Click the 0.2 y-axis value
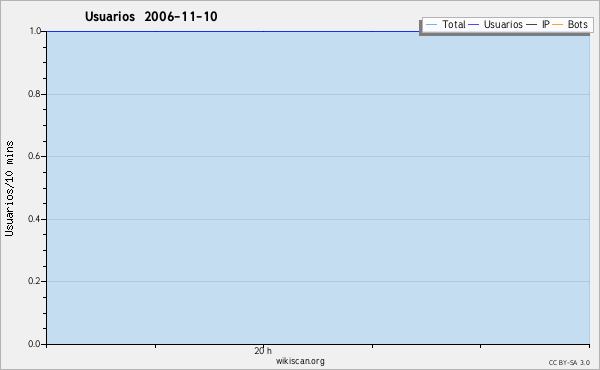The width and height of the screenshot is (600, 370). click(34, 281)
